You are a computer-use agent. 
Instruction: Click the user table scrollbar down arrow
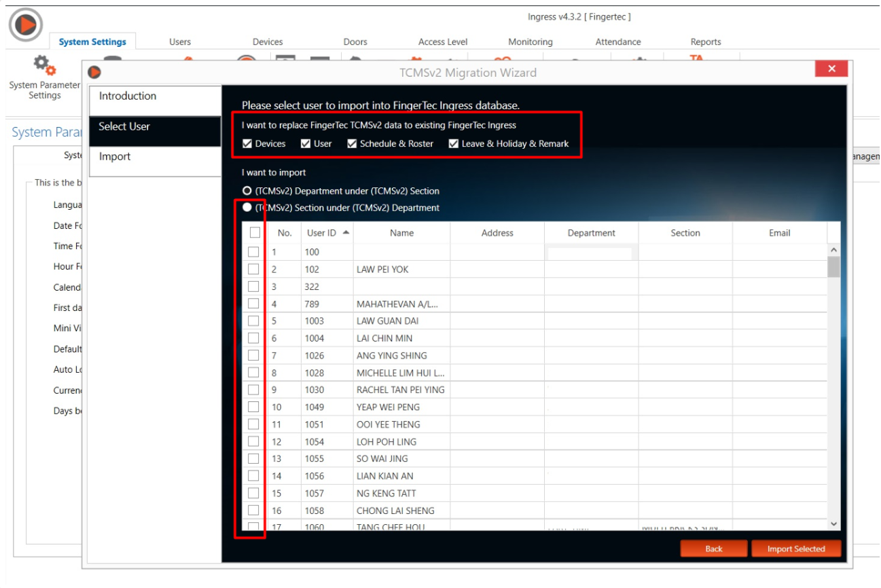click(x=834, y=523)
